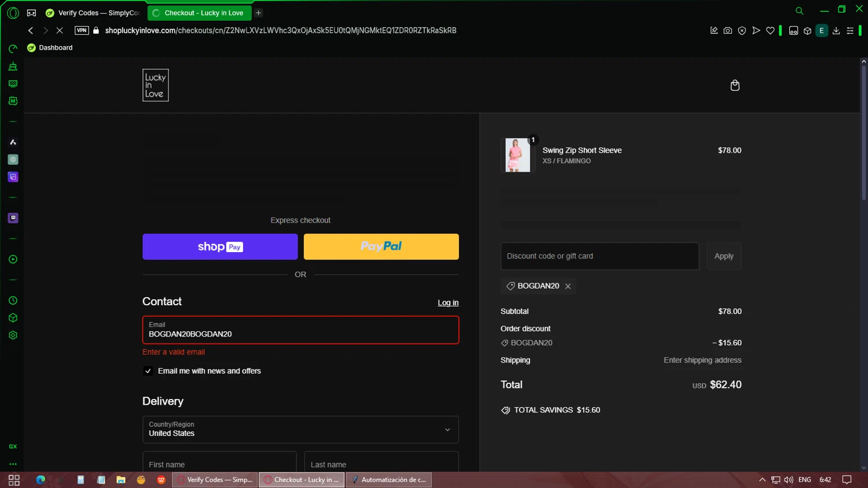This screenshot has height=488, width=868.
Task: Open the Downloads arrow icon
Action: (x=836, y=31)
